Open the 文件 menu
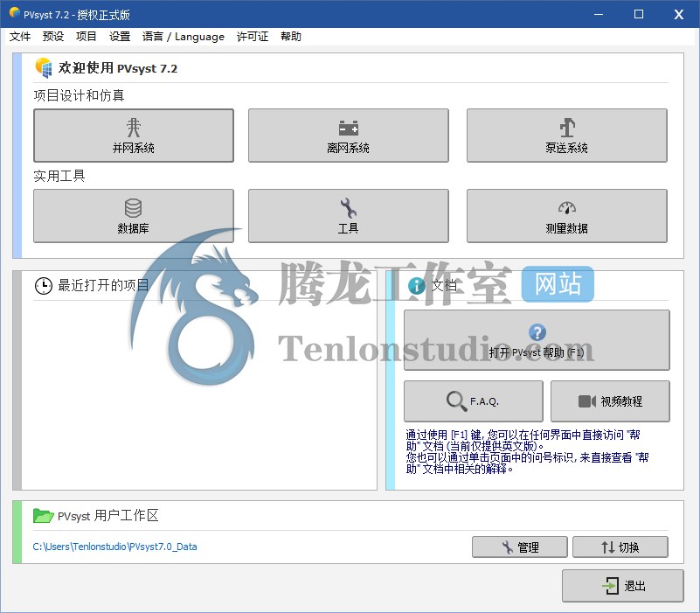 point(20,37)
